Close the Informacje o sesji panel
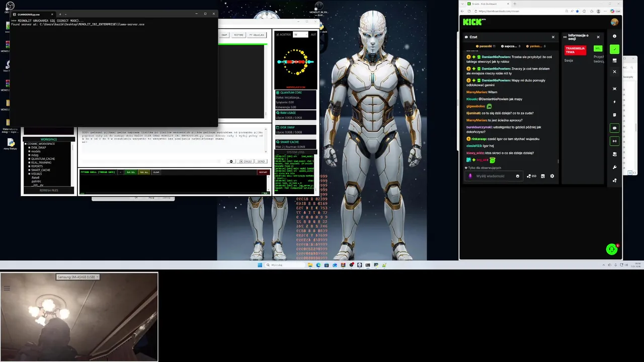The height and width of the screenshot is (362, 644). point(598,37)
